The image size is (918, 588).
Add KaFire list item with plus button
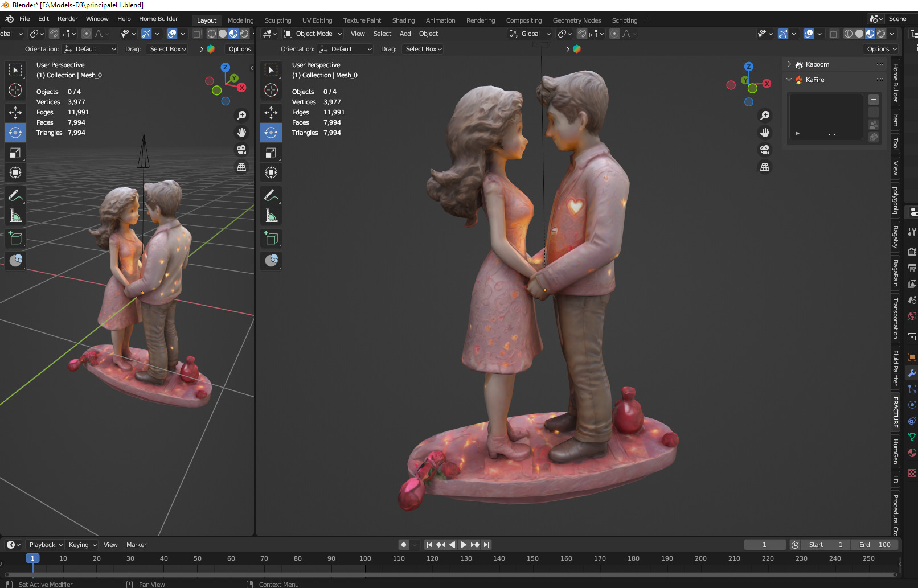[874, 100]
